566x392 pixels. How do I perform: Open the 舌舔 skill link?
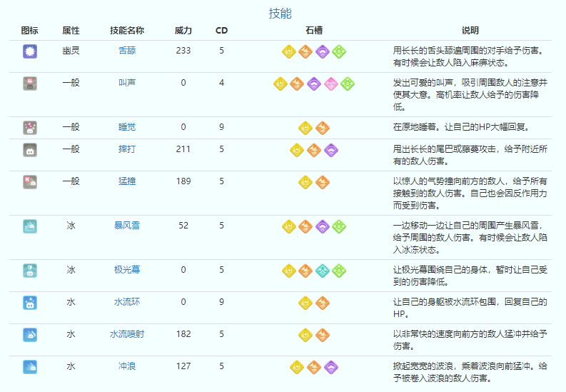pos(127,51)
